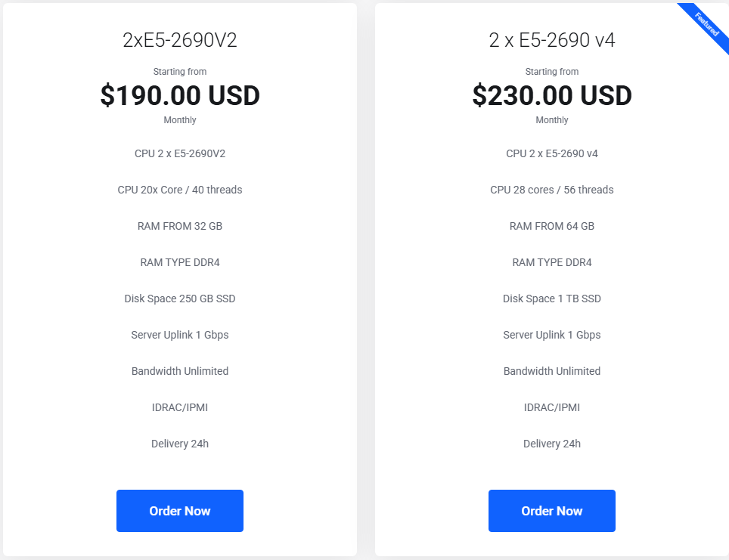Click the $230.00 USD price
Screen dimensions: 729x560
(552, 95)
